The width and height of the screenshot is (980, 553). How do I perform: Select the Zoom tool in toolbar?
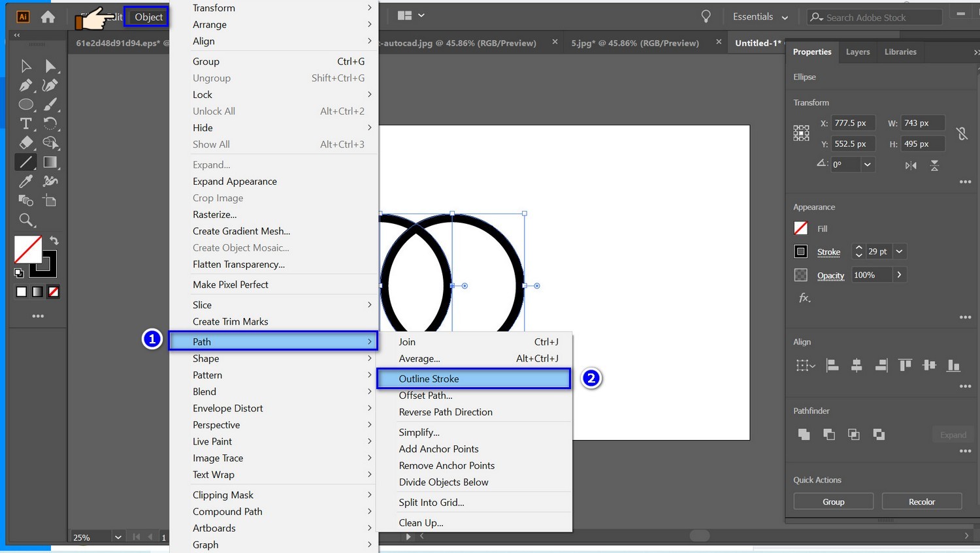click(x=25, y=220)
